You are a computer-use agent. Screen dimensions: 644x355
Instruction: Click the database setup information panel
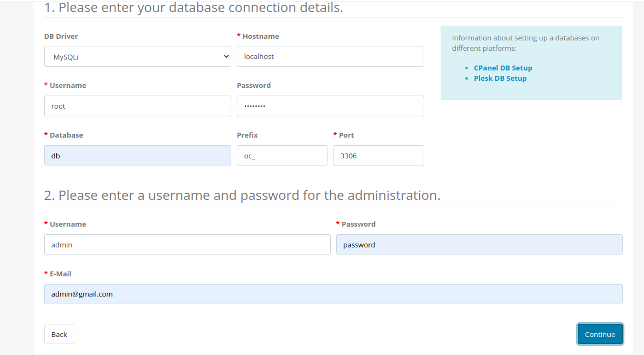[x=531, y=63]
